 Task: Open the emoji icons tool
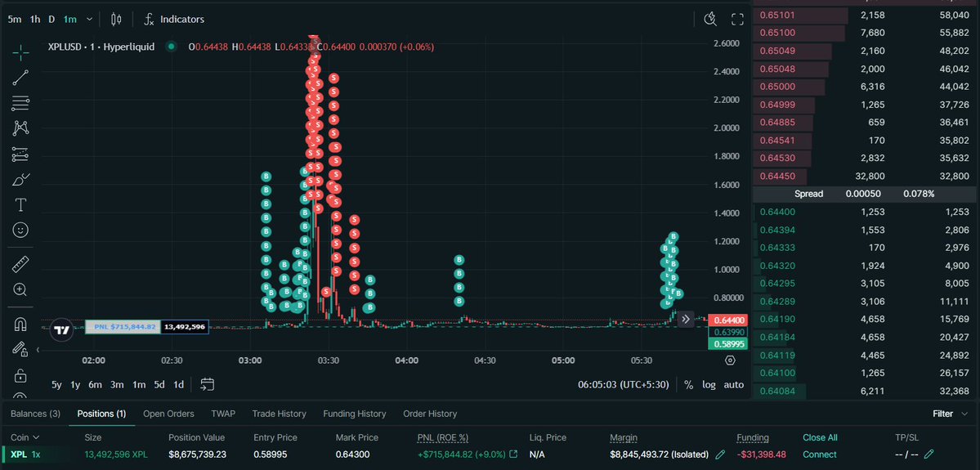(20, 231)
